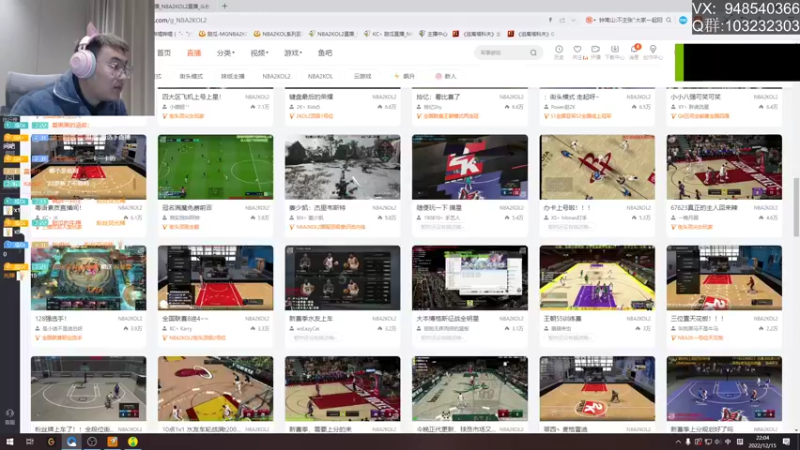Open the Windows notification center icon

[786, 442]
